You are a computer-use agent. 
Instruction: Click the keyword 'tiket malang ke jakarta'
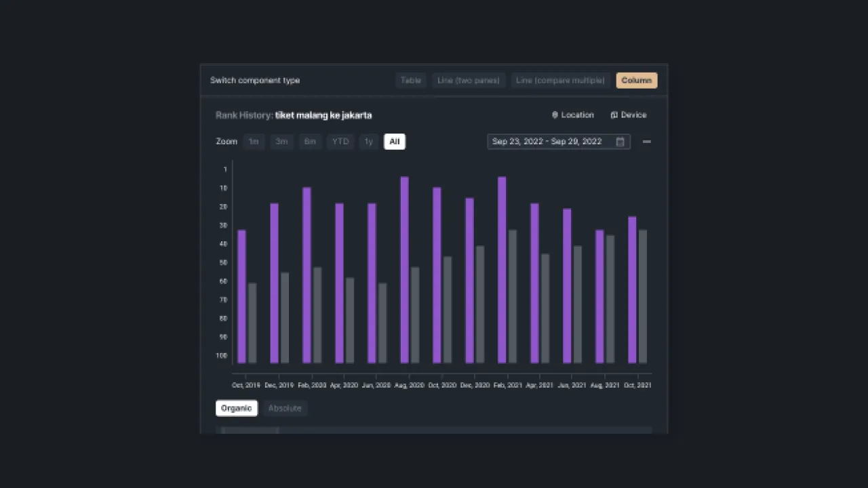click(x=323, y=115)
